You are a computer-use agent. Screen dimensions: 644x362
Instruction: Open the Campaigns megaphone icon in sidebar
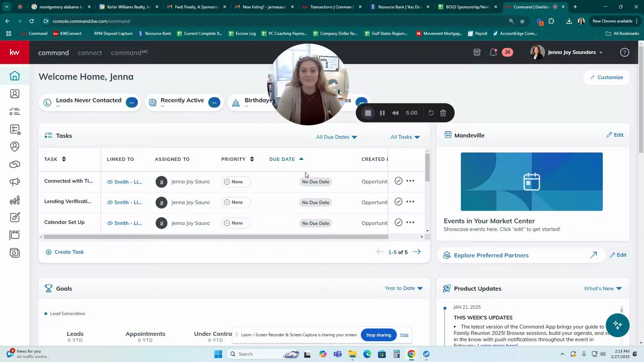click(15, 183)
